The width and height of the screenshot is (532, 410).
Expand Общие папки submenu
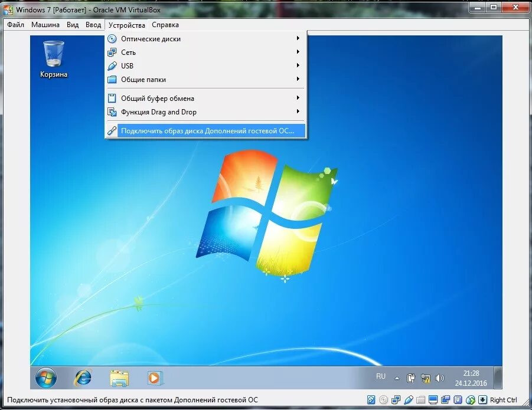point(206,80)
